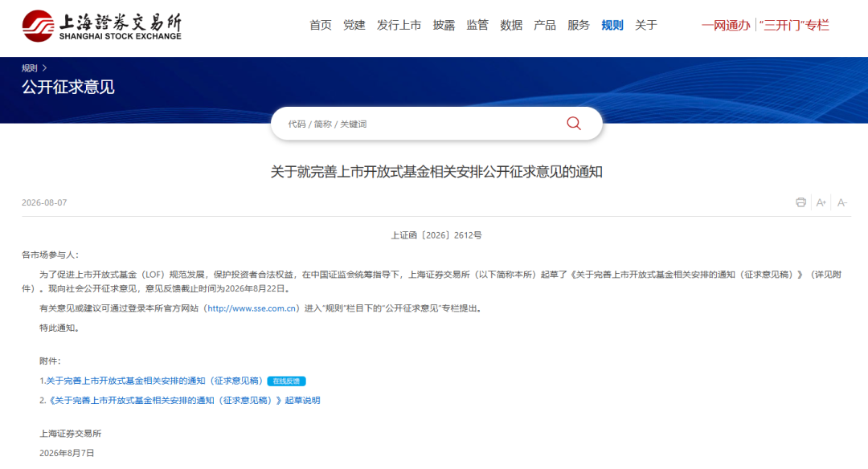Open the http://www.sse.com.cn hyperlink
The image size is (868, 469).
click(x=252, y=308)
